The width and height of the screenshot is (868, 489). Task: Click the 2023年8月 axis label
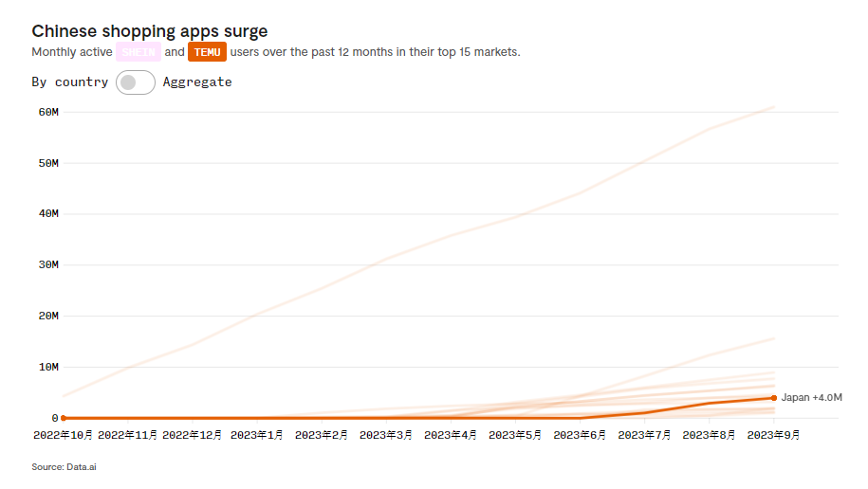point(709,435)
